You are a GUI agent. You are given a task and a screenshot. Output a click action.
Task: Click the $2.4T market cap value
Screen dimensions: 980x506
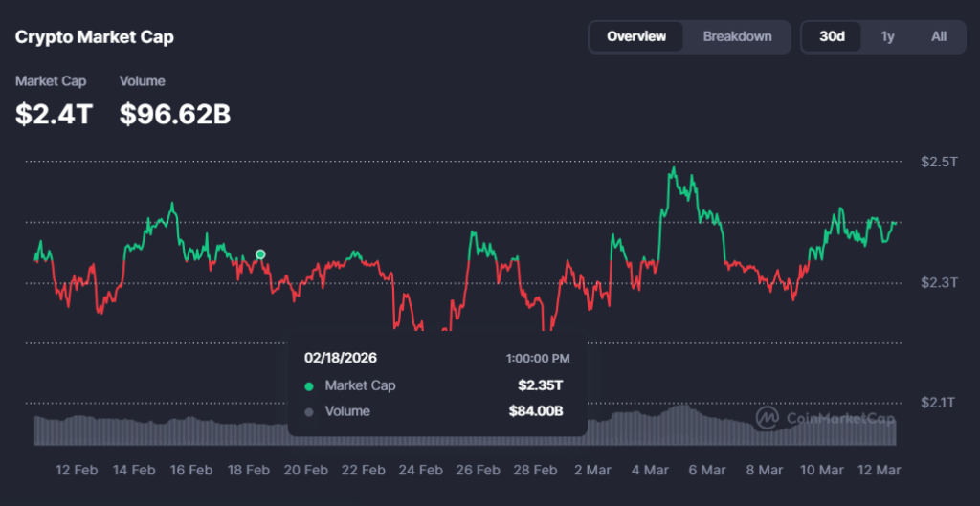pos(54,114)
